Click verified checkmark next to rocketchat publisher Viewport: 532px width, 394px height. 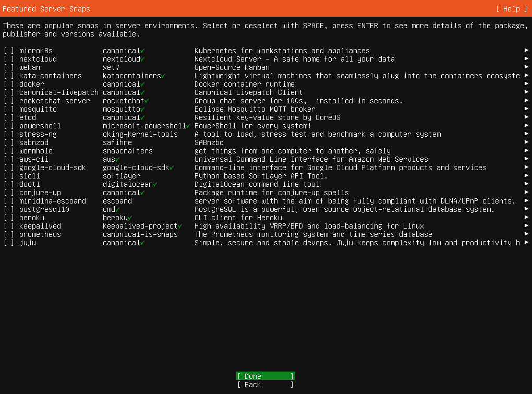click(147, 101)
